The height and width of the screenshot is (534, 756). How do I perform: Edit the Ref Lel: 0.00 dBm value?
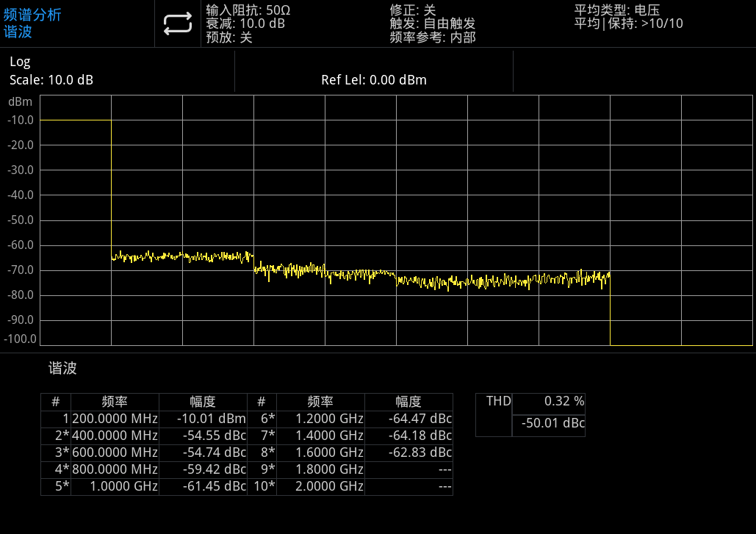pyautogui.click(x=373, y=80)
